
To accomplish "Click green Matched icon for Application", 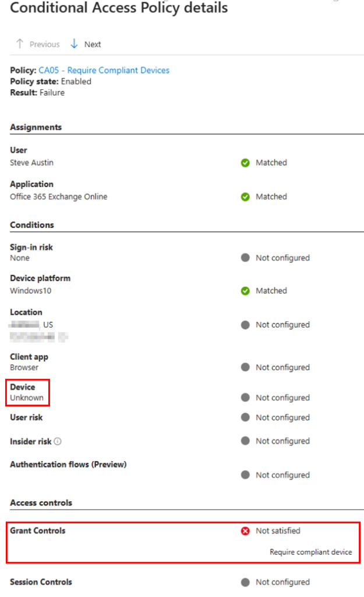I will click(x=245, y=197).
